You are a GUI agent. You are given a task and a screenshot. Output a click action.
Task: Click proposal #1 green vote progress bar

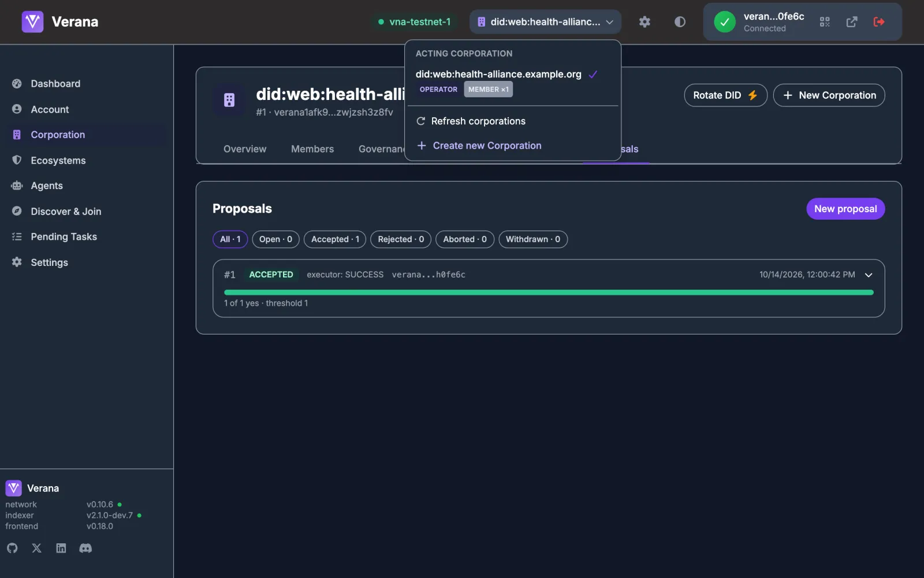pos(549,292)
